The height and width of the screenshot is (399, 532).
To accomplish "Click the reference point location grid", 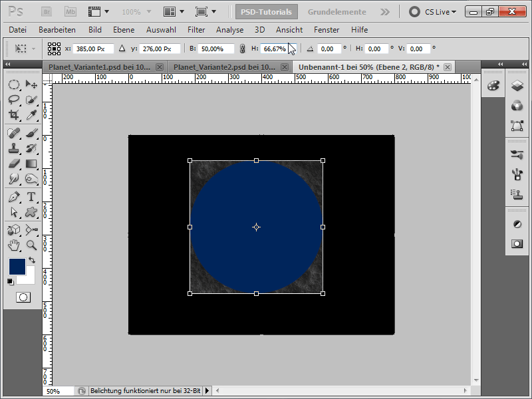I will tap(54, 49).
